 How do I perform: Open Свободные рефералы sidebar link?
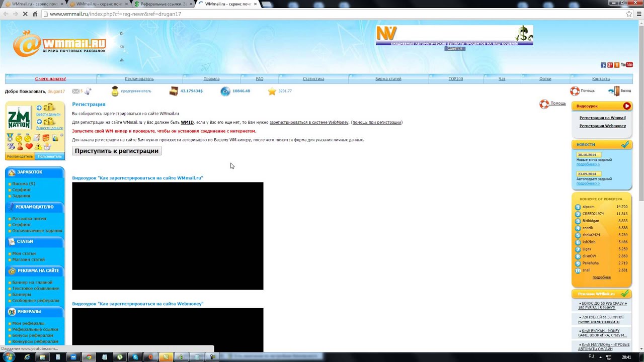click(36, 300)
